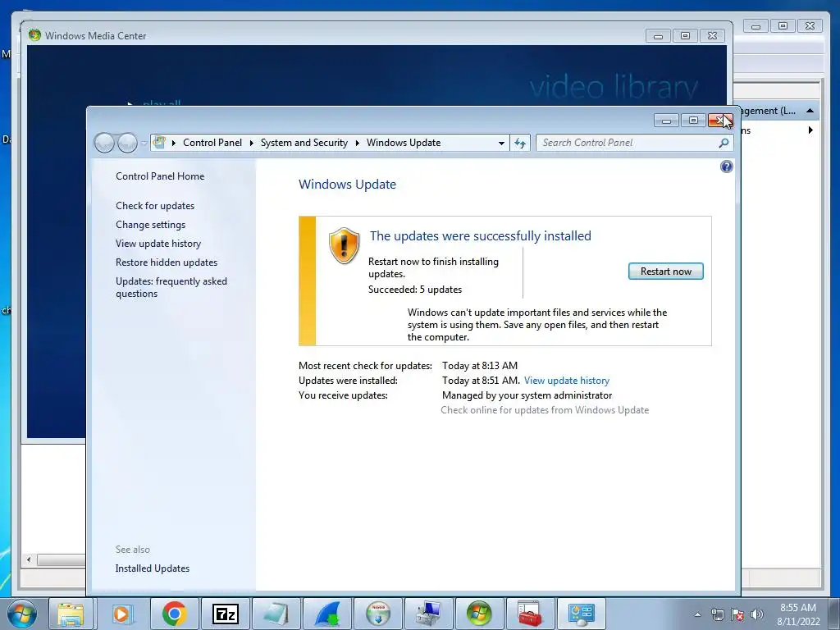Image resolution: width=840 pixels, height=630 pixels.
Task: Open Change settings in the sidebar
Action: point(151,225)
